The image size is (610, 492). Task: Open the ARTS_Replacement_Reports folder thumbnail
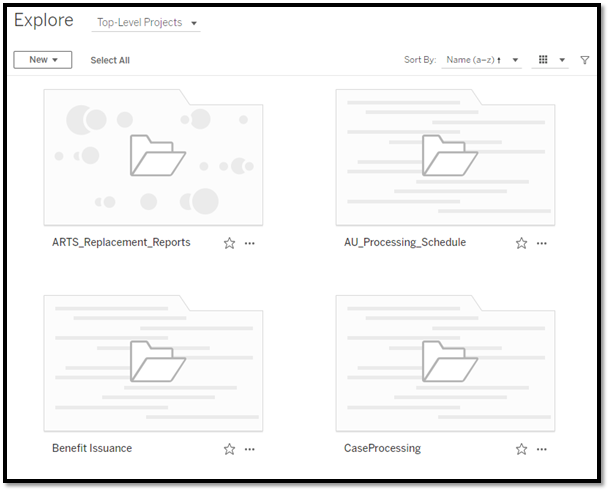pos(153,158)
